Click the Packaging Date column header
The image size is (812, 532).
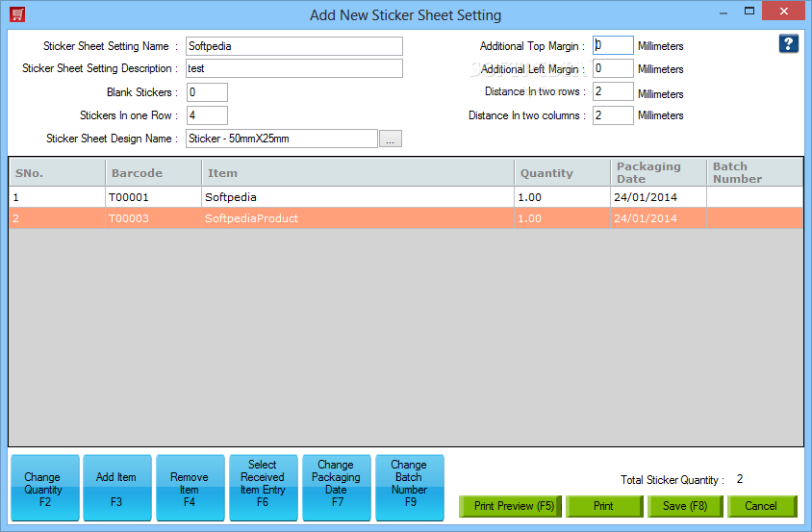(x=659, y=172)
